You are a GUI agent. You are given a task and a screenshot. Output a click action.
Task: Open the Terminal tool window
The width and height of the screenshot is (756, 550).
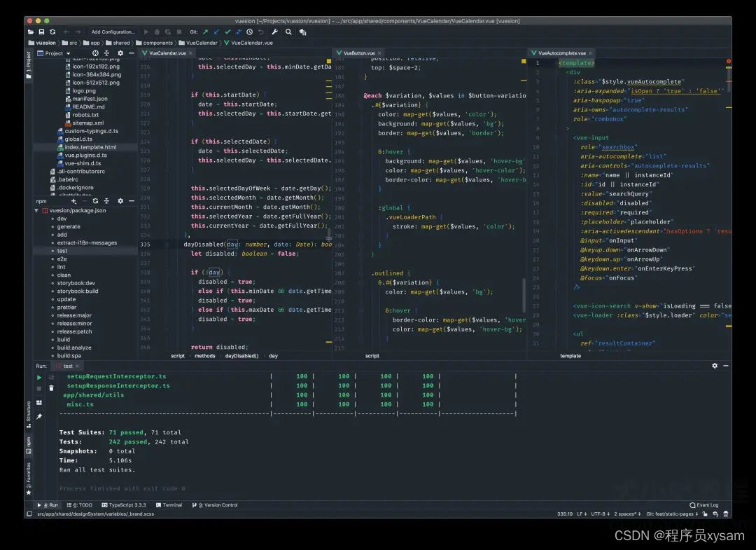(169, 505)
